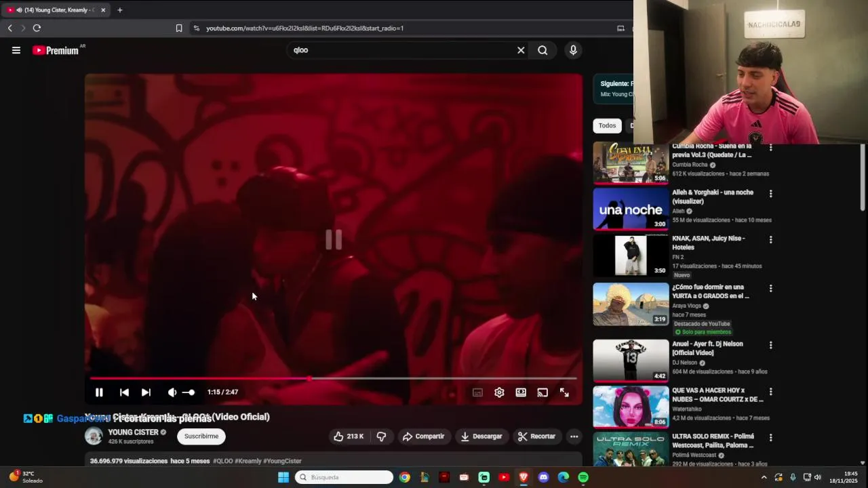Open Anuel - Ayer ft. Dj Nelson title
The image size is (868, 488).
click(707, 348)
